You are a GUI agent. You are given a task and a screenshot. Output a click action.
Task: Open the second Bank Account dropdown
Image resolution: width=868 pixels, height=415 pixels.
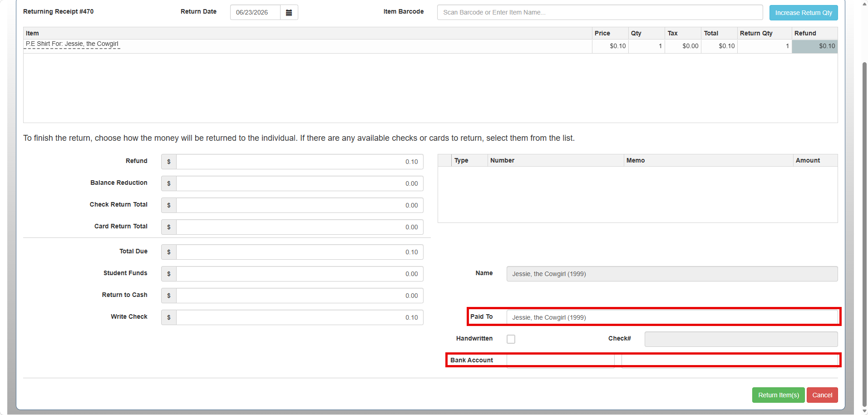coord(730,361)
